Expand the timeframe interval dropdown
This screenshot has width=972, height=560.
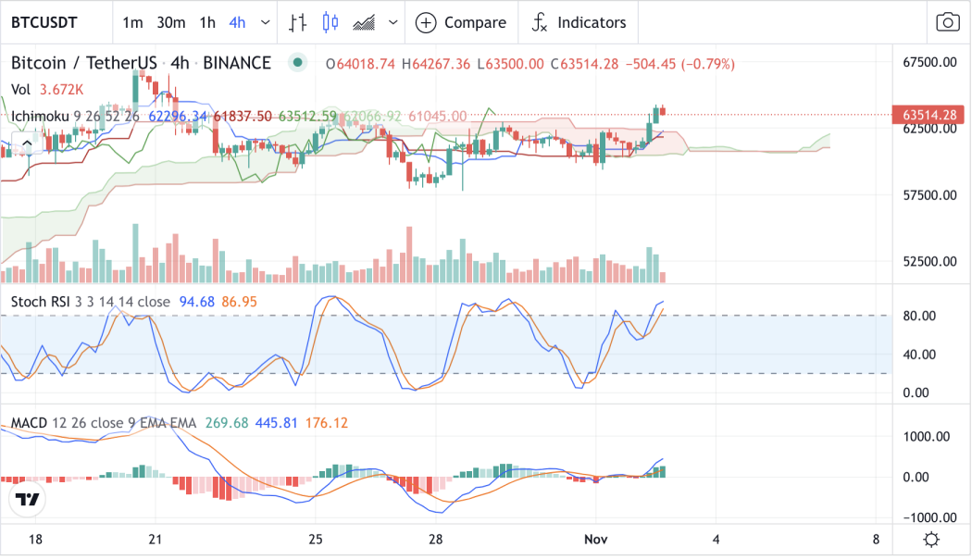point(266,23)
